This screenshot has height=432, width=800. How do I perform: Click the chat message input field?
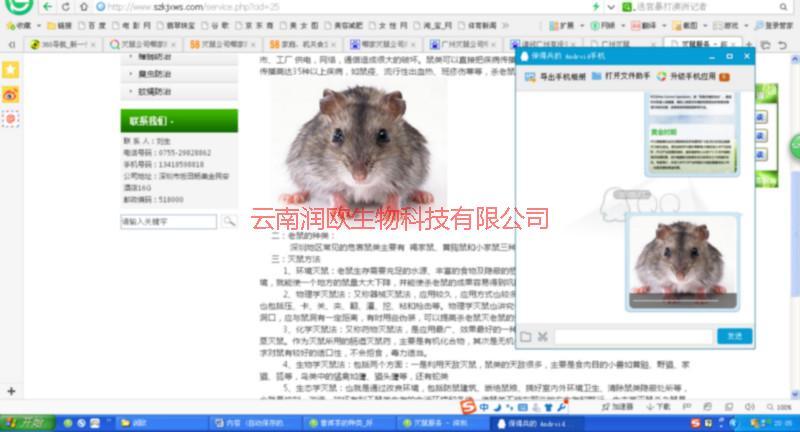(633, 337)
